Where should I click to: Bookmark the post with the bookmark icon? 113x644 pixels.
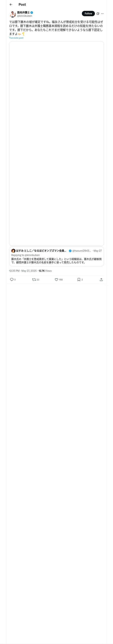click(79, 280)
